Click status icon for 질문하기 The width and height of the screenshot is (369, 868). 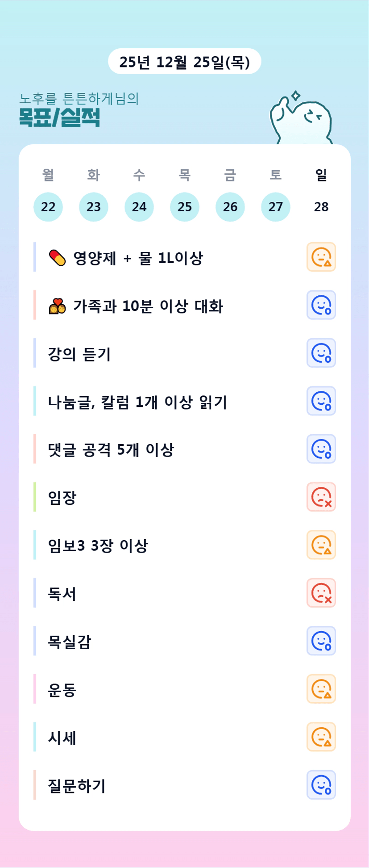click(321, 785)
